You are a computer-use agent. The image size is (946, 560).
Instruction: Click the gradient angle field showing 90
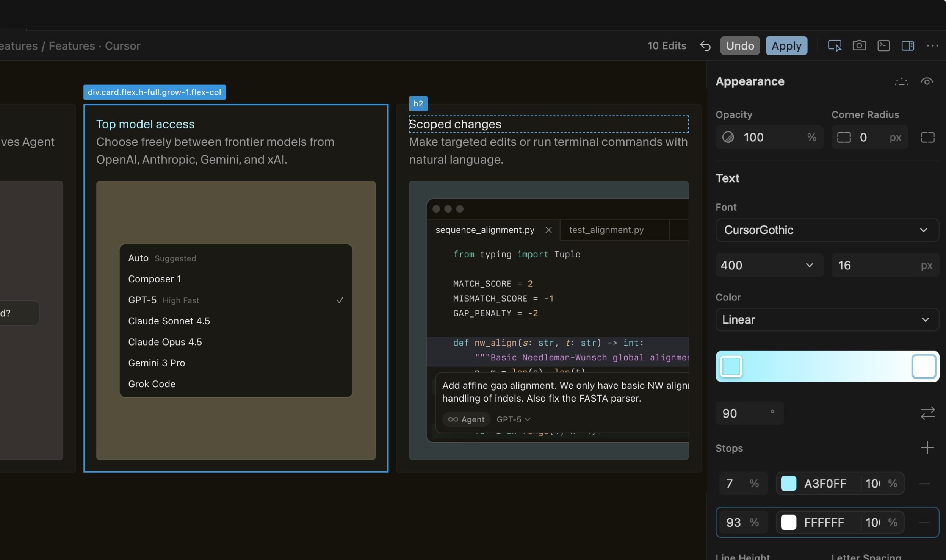click(x=749, y=413)
